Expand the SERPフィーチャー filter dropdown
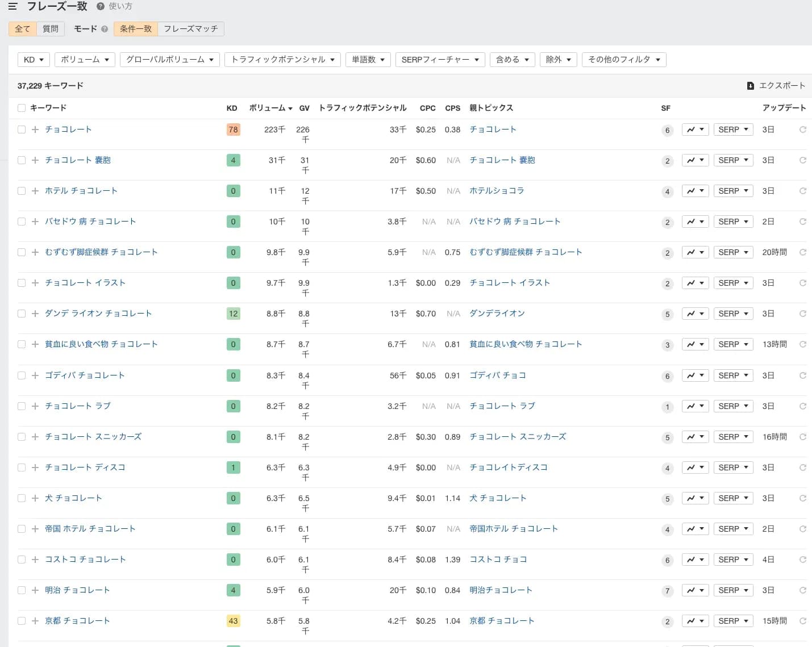The height and width of the screenshot is (647, 812). coord(440,60)
